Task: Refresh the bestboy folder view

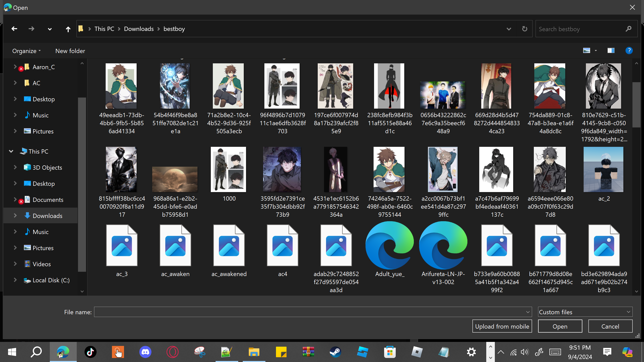Action: tap(525, 29)
